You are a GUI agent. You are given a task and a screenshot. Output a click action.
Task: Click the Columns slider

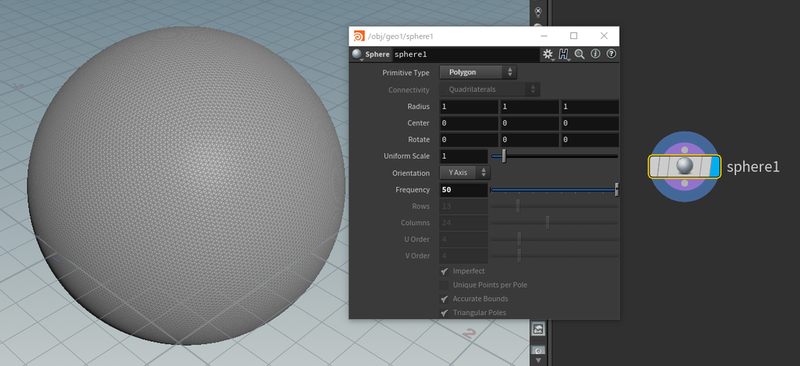click(x=554, y=223)
